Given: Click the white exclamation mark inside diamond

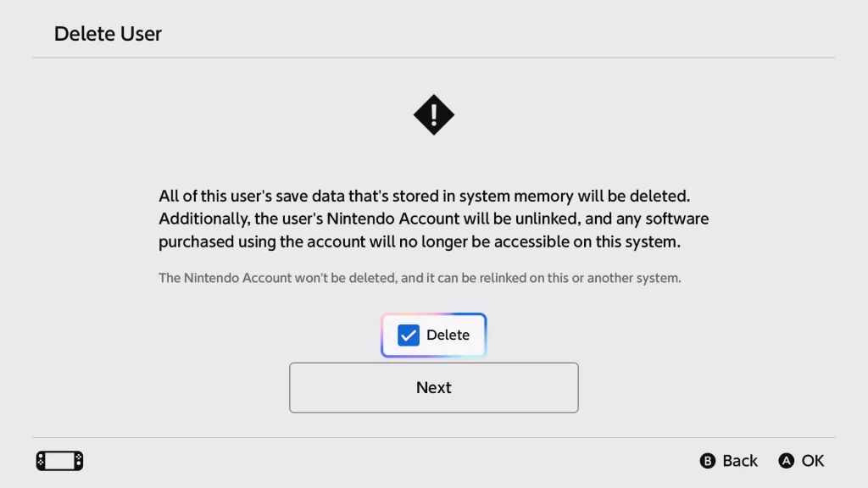Looking at the screenshot, I should point(433,114).
